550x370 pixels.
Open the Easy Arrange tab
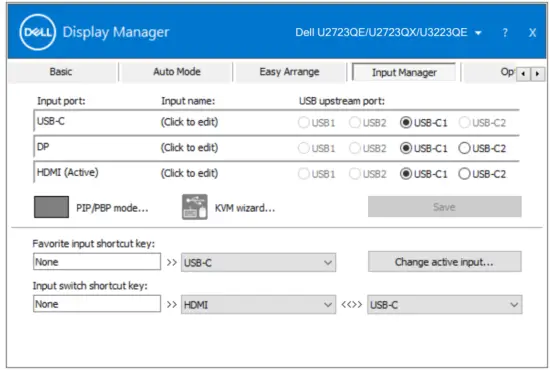pyautogui.click(x=289, y=72)
